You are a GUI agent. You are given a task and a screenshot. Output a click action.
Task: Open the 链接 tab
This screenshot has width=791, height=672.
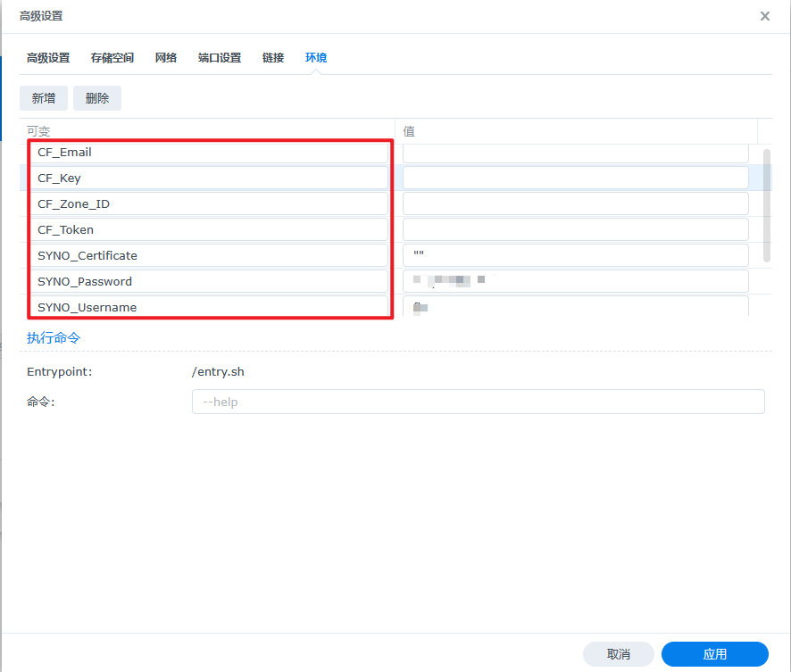(x=273, y=58)
